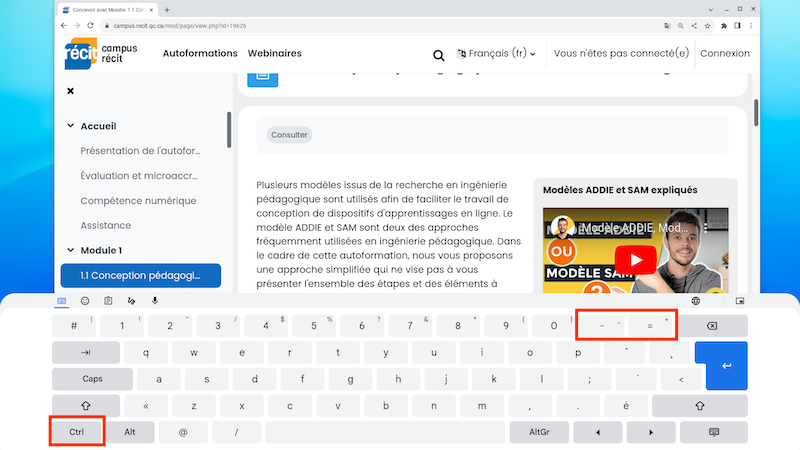Viewport: 800px width, 450px height.
Task: Open the Français (fr) language dropdown
Action: [x=496, y=53]
